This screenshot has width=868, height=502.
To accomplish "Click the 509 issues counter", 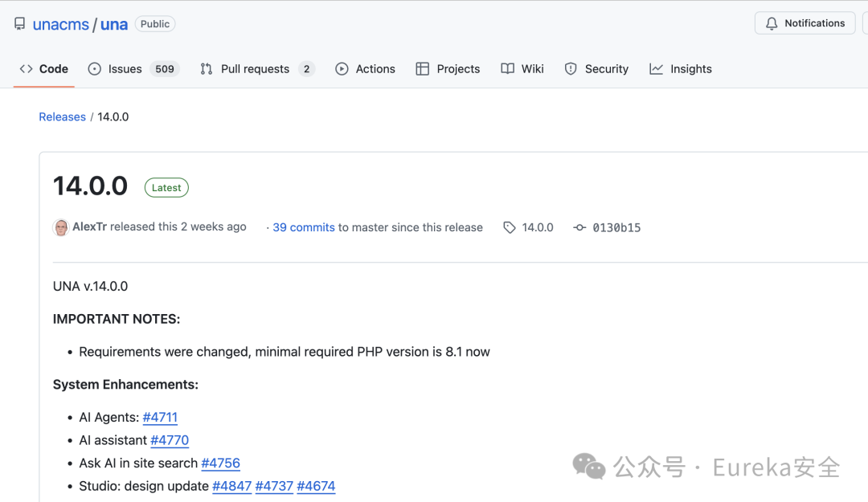I will click(x=165, y=68).
